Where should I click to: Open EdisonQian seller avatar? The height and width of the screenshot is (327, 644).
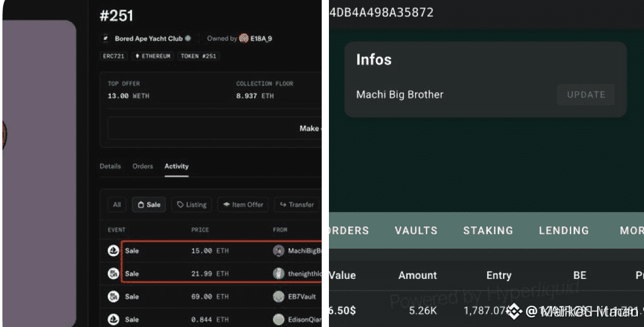pyautogui.click(x=278, y=319)
